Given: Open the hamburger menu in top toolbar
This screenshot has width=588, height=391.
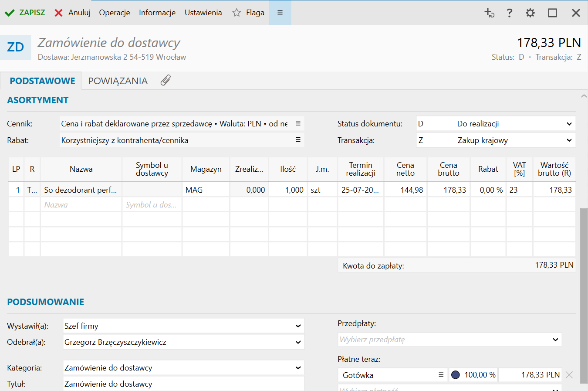Looking at the screenshot, I should tap(280, 13).
